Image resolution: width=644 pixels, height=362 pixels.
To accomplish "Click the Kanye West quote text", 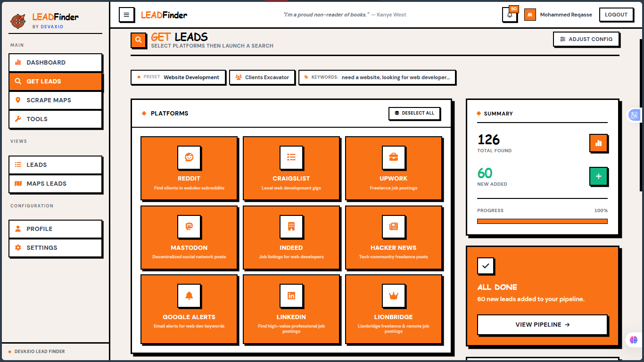I will (345, 15).
